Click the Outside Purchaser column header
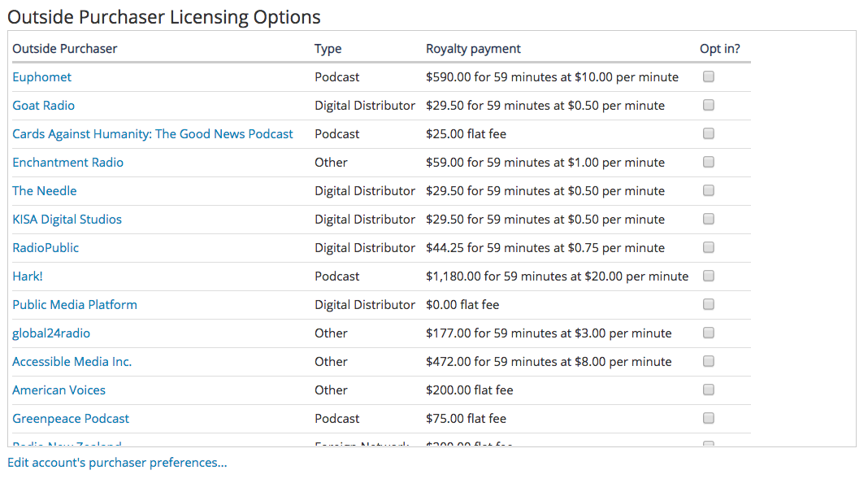868x479 pixels. point(65,49)
